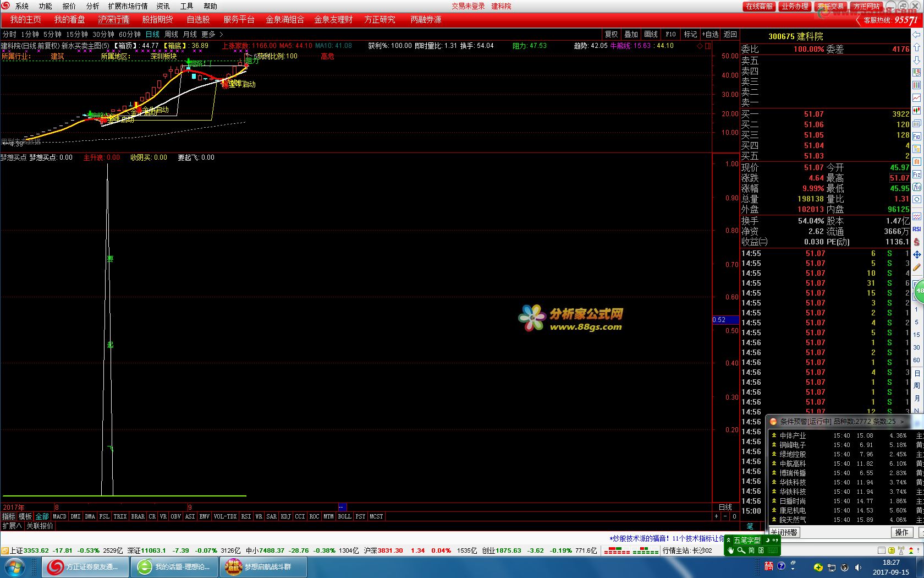Open the intraday trend line chart icon
924x578 pixels.
(917, 98)
